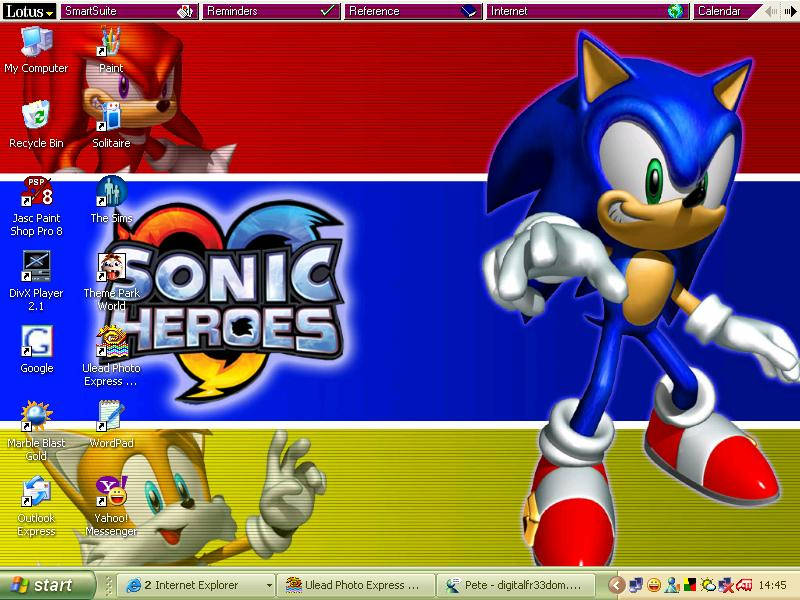Select The Sims desktop shortcut
This screenshot has height=600, width=800.
click(111, 199)
